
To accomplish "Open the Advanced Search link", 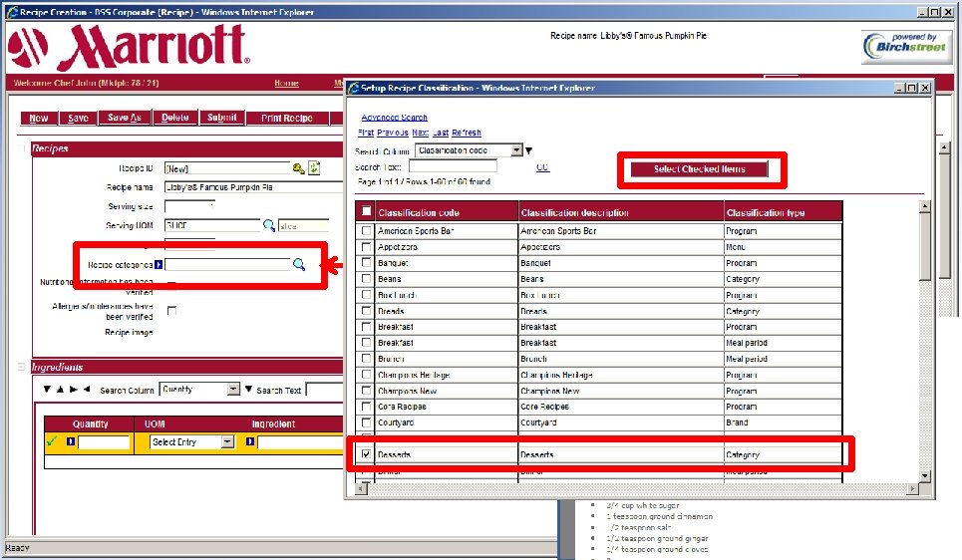I will tap(395, 118).
